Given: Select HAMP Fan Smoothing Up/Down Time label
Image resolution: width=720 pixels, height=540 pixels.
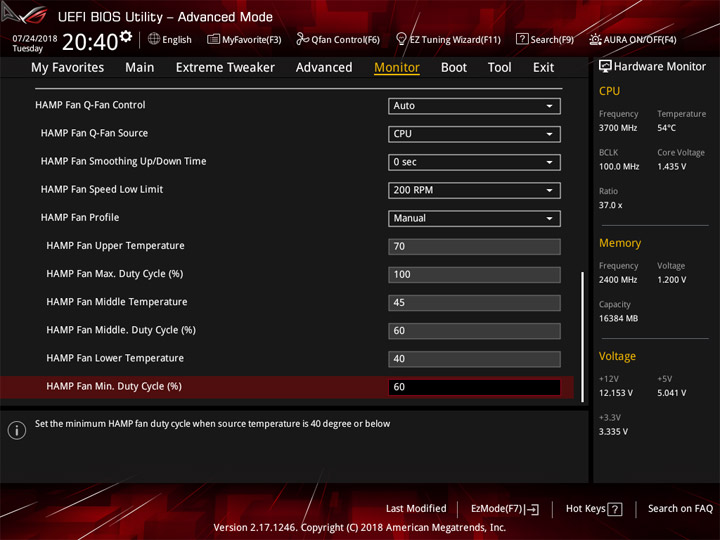Looking at the screenshot, I should point(123,161).
